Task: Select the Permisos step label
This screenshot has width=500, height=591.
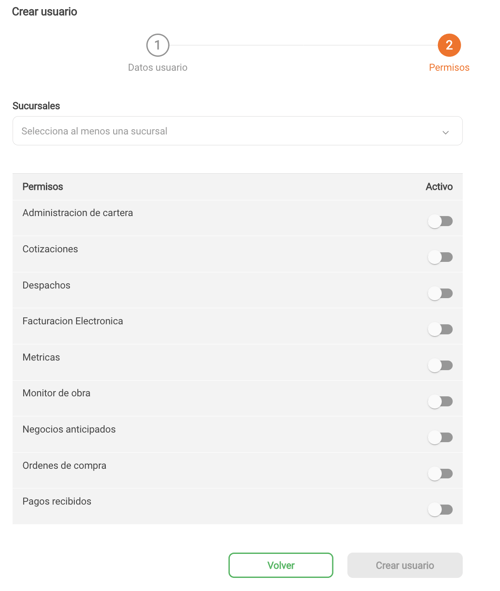Action: (449, 67)
